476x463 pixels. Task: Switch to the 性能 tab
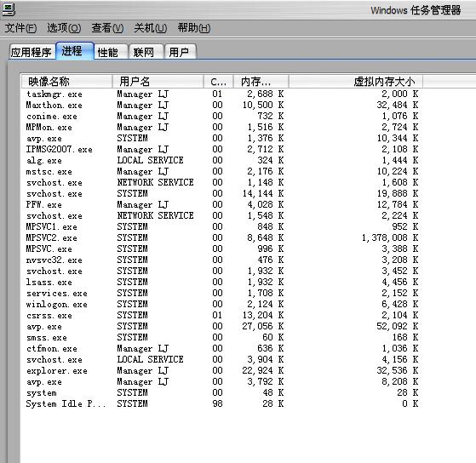point(108,52)
